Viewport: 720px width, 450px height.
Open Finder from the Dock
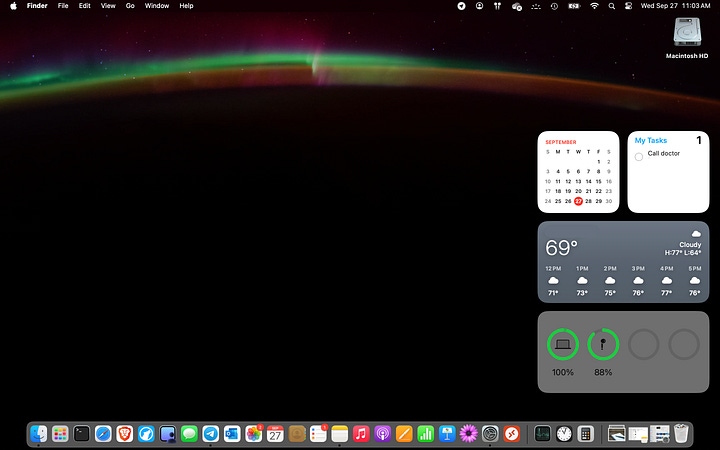point(39,433)
